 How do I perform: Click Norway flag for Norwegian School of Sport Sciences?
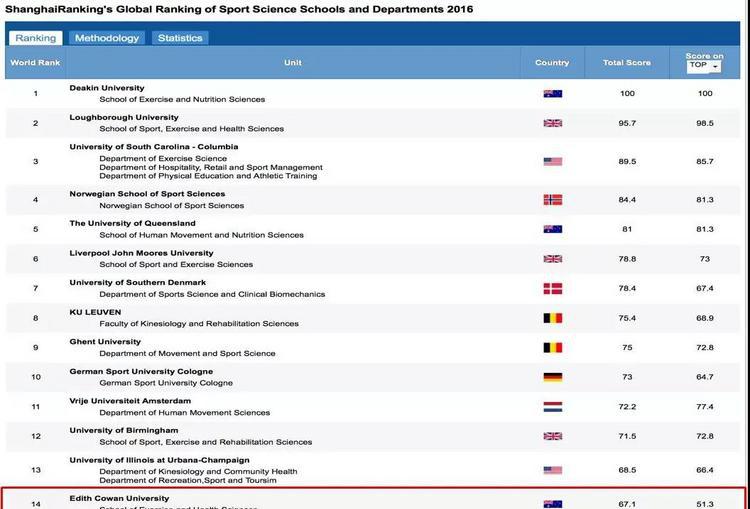tap(552, 199)
